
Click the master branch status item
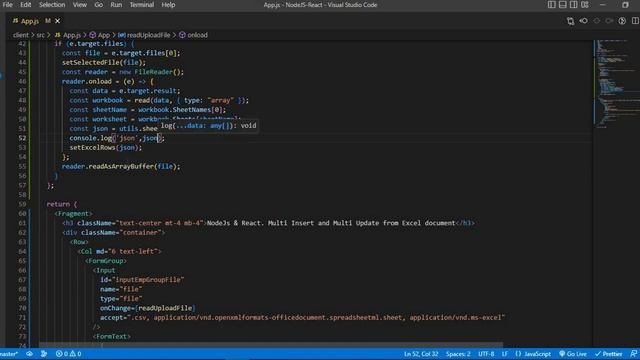point(9,354)
